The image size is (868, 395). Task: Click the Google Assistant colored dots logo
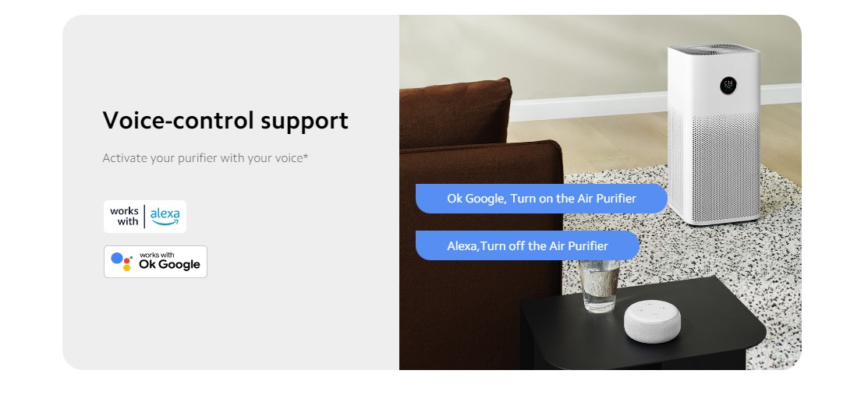(x=122, y=261)
